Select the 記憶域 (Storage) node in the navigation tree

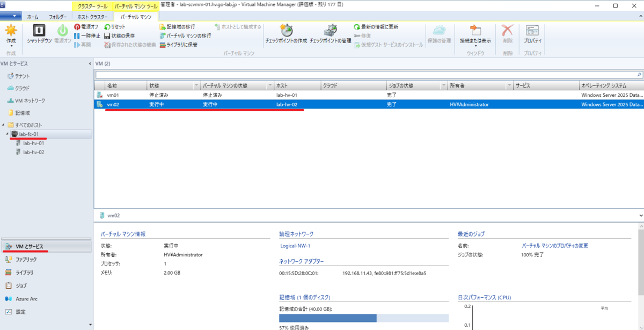tap(18, 113)
